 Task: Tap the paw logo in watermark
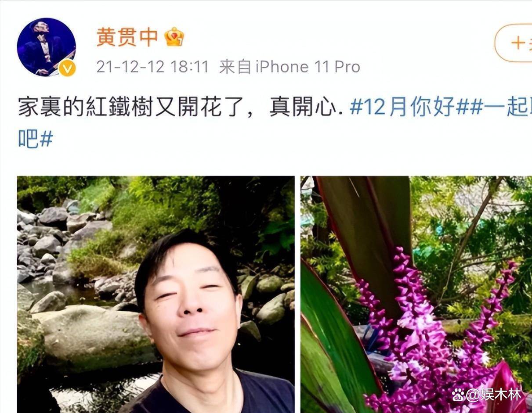point(458,396)
